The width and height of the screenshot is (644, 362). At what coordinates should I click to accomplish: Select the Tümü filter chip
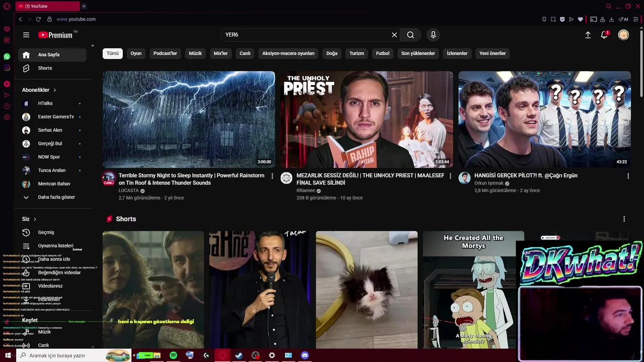click(113, 53)
